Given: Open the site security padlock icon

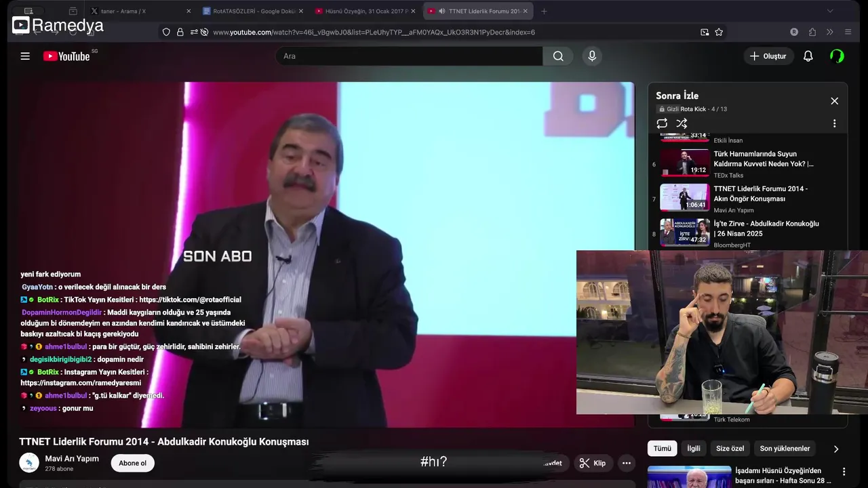Looking at the screenshot, I should coord(180,32).
